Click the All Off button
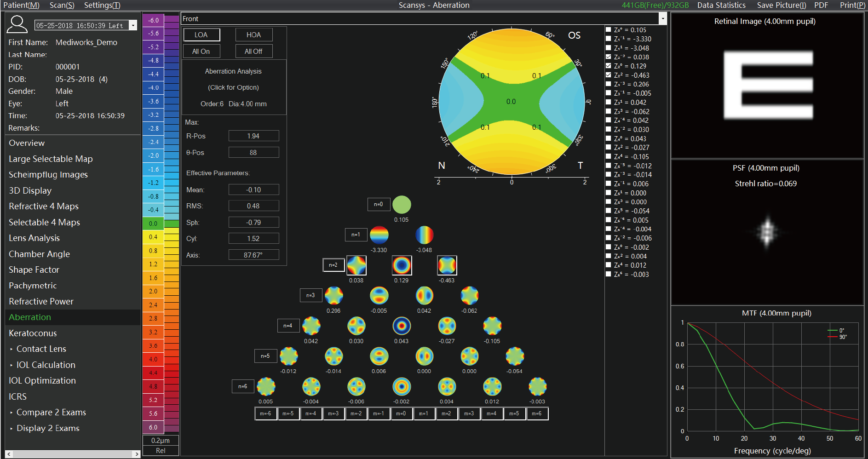Image resolution: width=868 pixels, height=459 pixels. (x=254, y=51)
